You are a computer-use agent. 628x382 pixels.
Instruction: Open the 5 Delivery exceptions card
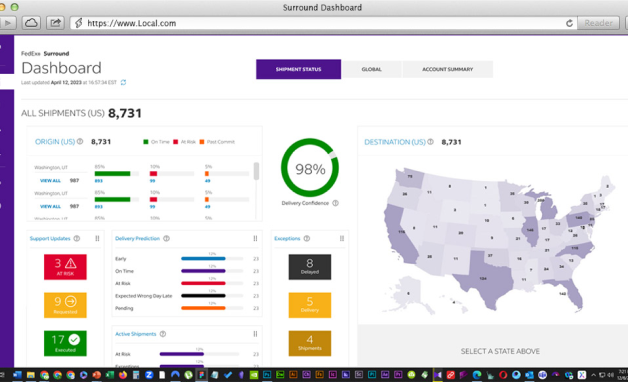click(310, 305)
